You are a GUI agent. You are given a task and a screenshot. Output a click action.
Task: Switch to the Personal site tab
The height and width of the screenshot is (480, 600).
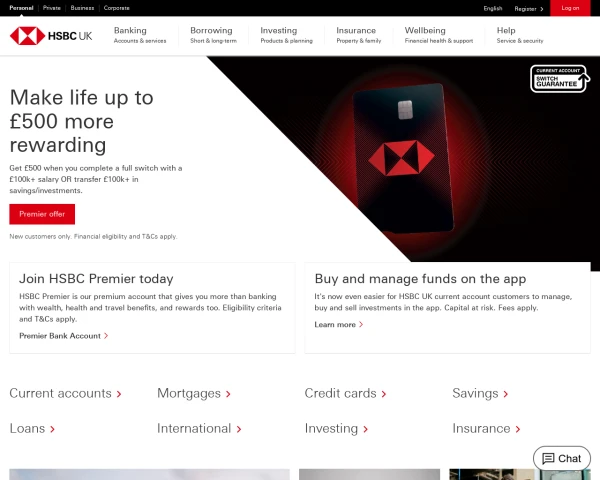[21, 8]
